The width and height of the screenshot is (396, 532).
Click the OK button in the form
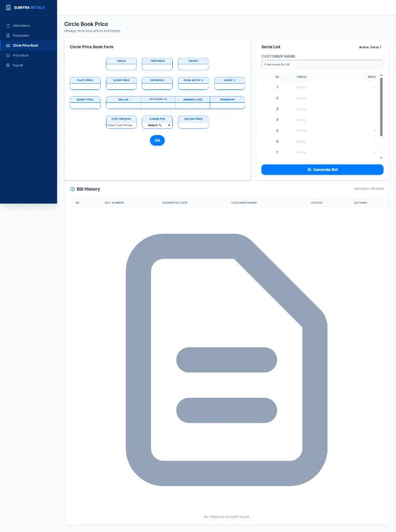[x=157, y=140]
